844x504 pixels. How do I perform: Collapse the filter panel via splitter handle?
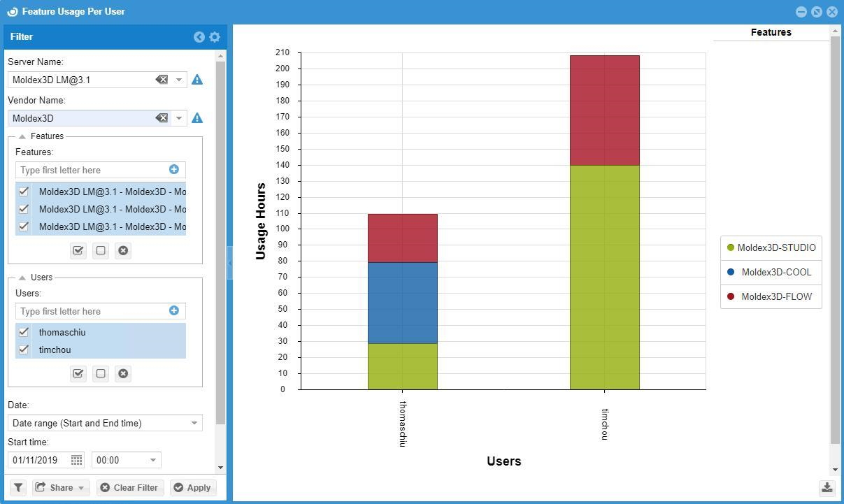click(229, 263)
